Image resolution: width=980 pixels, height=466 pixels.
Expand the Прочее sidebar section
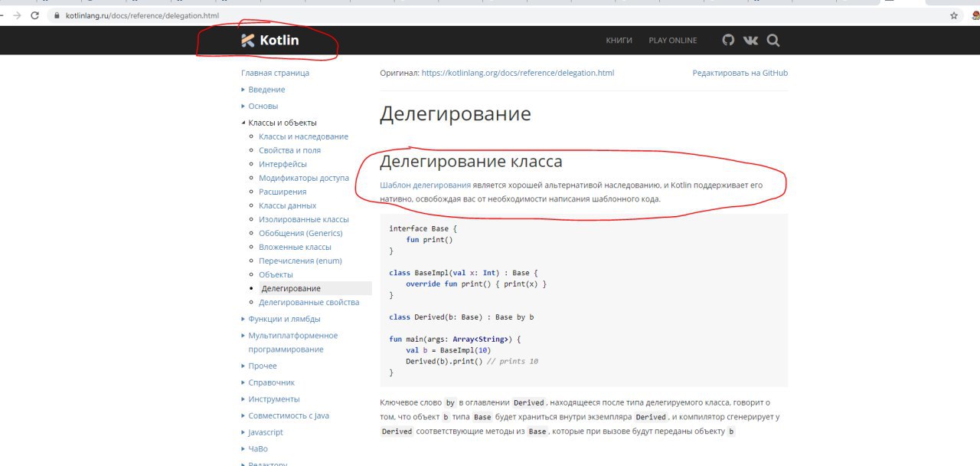[263, 366]
